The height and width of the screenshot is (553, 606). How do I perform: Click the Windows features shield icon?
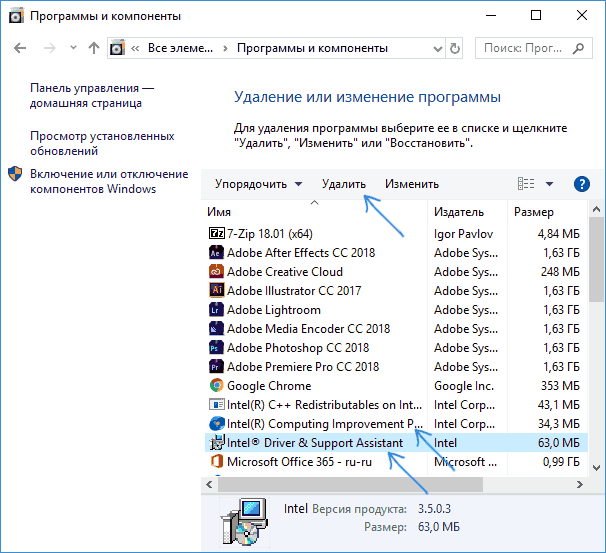[x=15, y=174]
